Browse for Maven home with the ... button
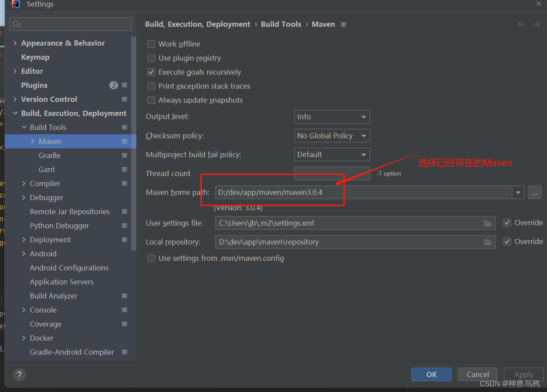 [x=534, y=192]
